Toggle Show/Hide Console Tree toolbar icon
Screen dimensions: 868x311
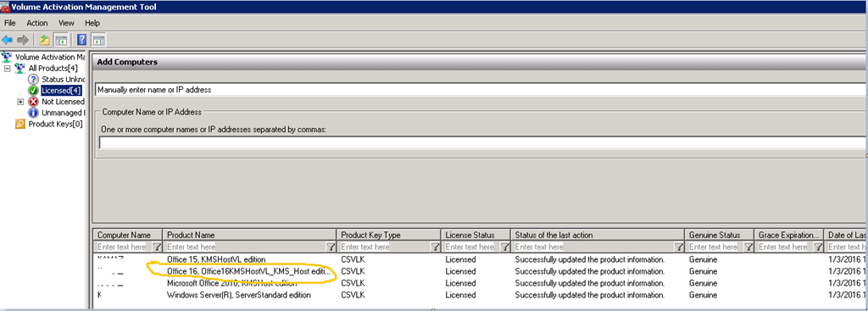point(61,40)
